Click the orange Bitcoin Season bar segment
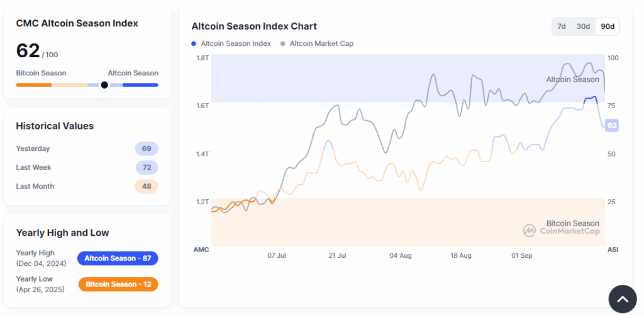Image resolution: width=644 pixels, height=315 pixels. (33, 85)
